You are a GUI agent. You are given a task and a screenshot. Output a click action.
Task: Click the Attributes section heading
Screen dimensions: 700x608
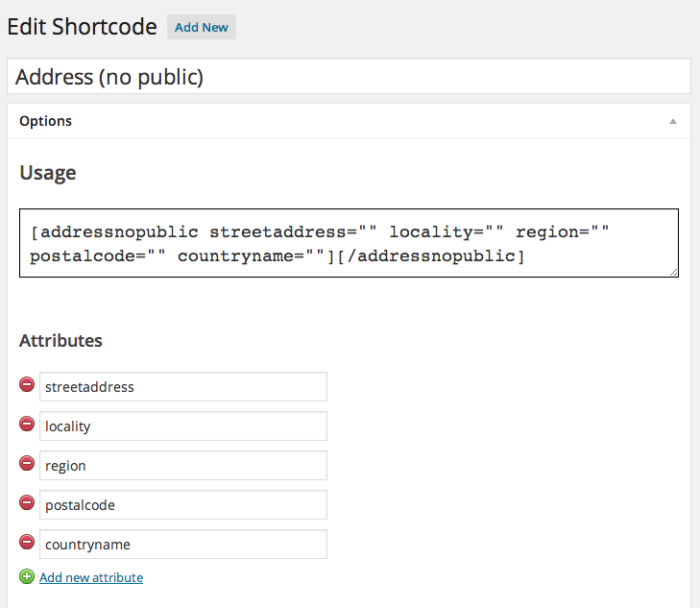coord(60,341)
